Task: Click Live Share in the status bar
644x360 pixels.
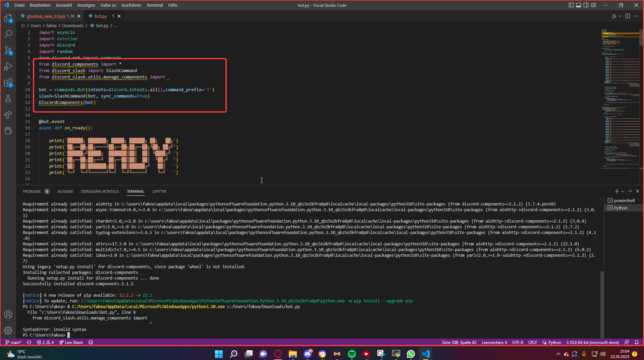Action: (x=71, y=343)
